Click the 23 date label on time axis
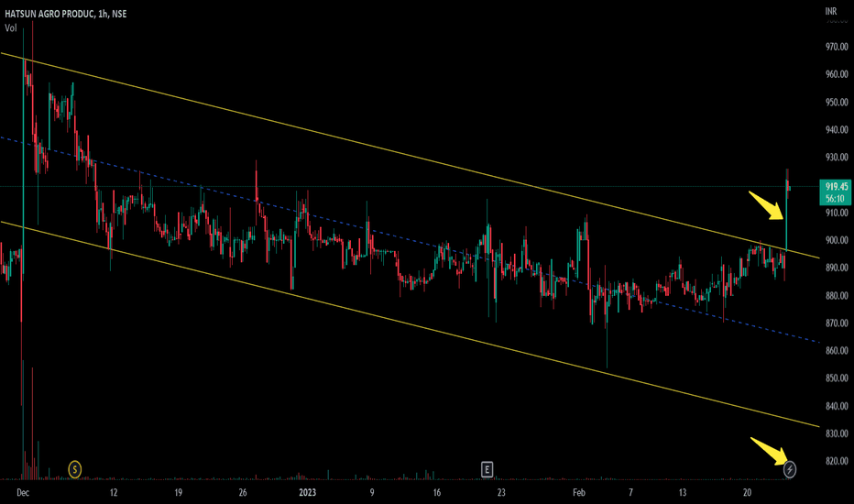854x504 pixels. [x=501, y=493]
